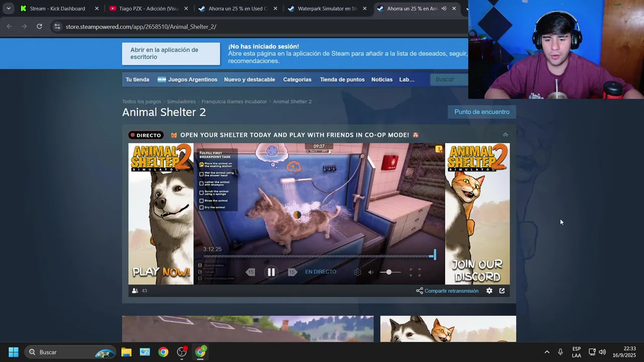Click the taskbar Buscar search box

(x=70, y=352)
